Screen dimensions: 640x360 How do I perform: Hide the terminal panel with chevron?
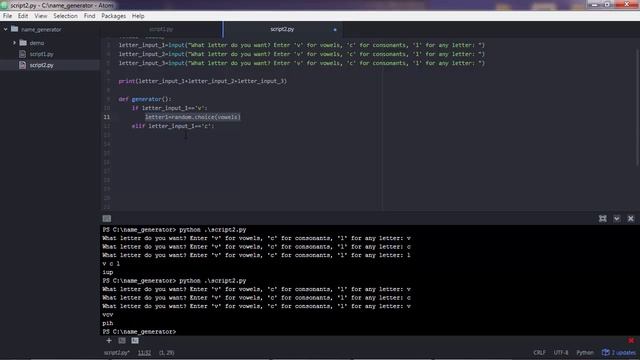[617, 219]
